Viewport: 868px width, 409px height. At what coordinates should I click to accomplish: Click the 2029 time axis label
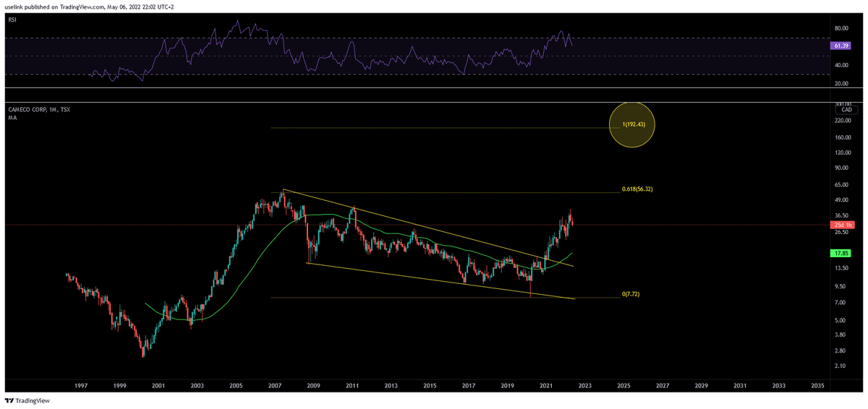(701, 386)
